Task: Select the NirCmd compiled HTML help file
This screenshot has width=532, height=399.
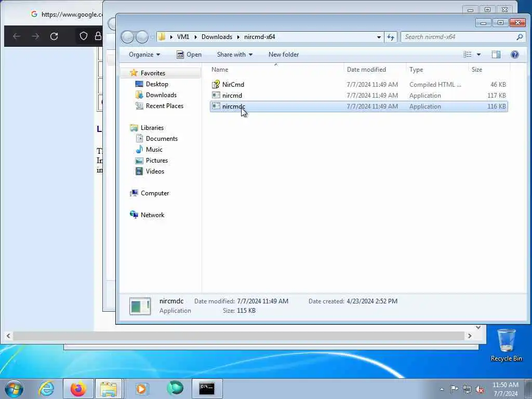Action: point(358,85)
